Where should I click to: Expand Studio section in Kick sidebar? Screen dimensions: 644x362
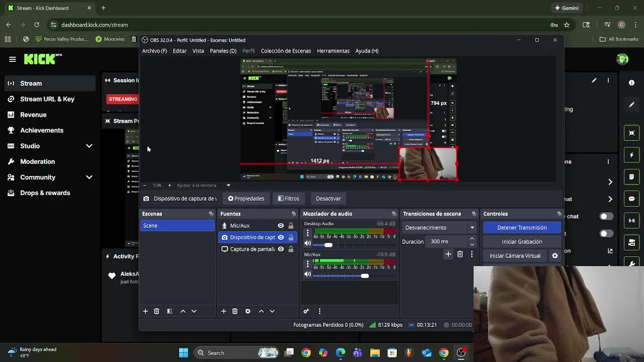pyautogui.click(x=89, y=146)
